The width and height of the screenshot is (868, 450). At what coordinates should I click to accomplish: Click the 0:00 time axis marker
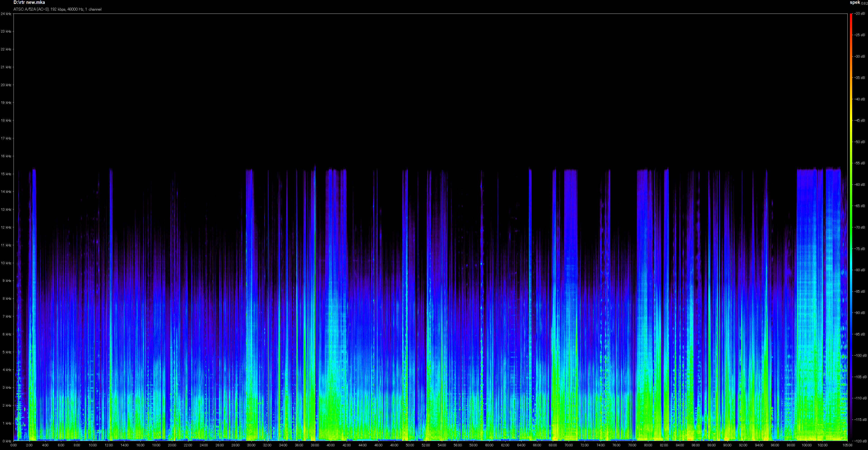pos(14,445)
